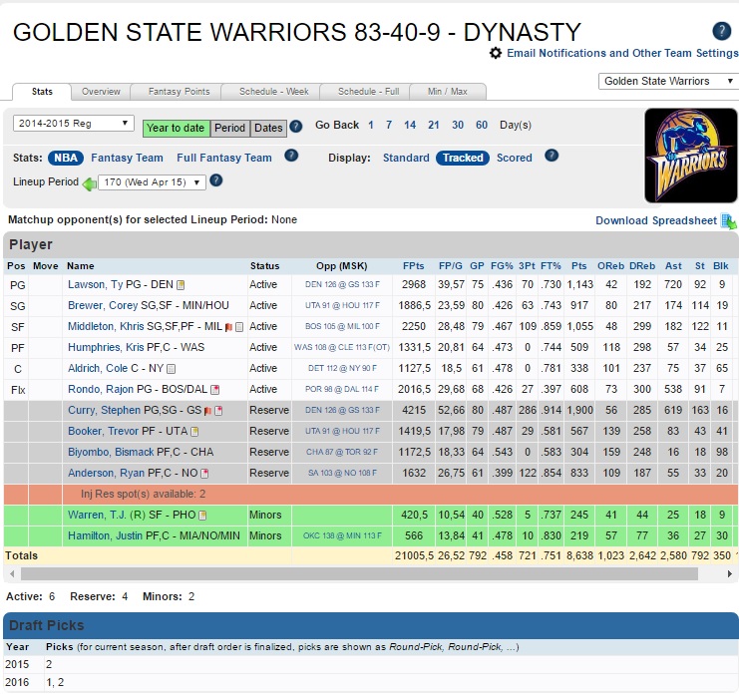Open Humphries, Kris player page
Screen dimensions: 739x700
pos(106,347)
